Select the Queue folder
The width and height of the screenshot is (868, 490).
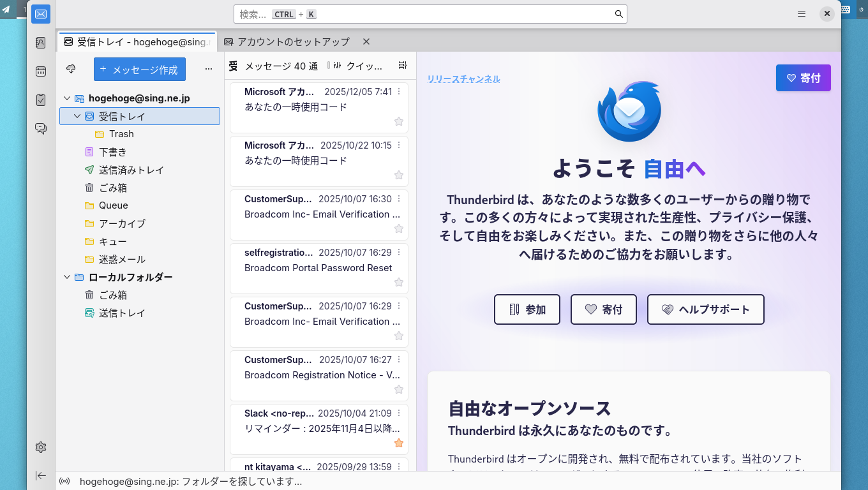140,205
